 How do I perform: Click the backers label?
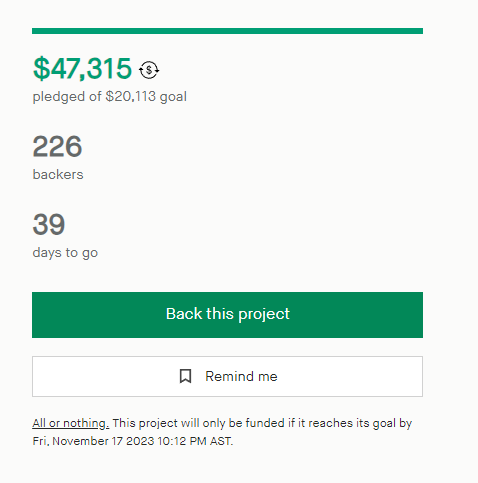click(x=58, y=174)
